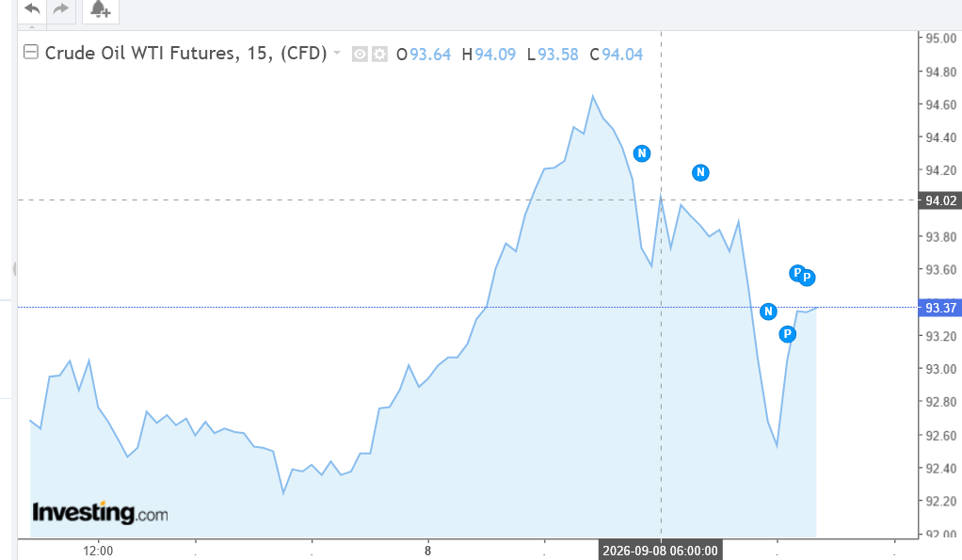962x560 pixels.
Task: Expand the dropdown arrow after (CFD)
Action: [337, 53]
